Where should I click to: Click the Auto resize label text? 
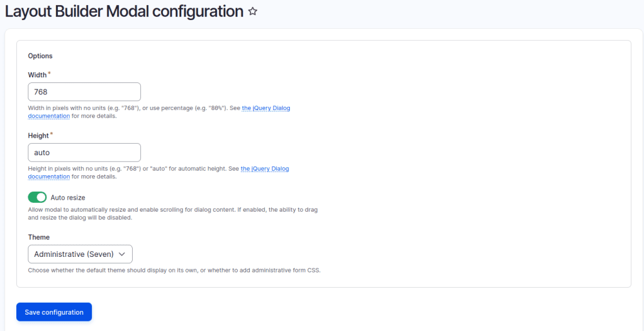[x=68, y=197]
